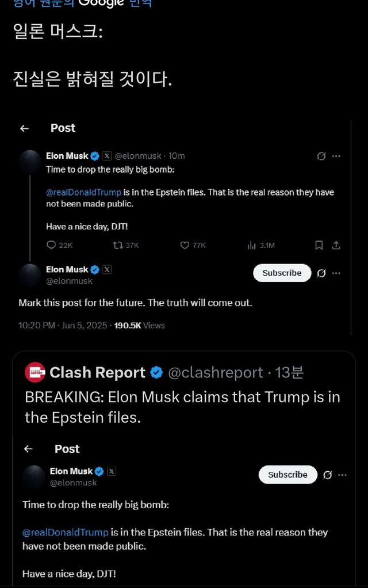This screenshot has height=588, width=368.
Task: Like the tweet with 77K hearts
Action: [x=185, y=245]
